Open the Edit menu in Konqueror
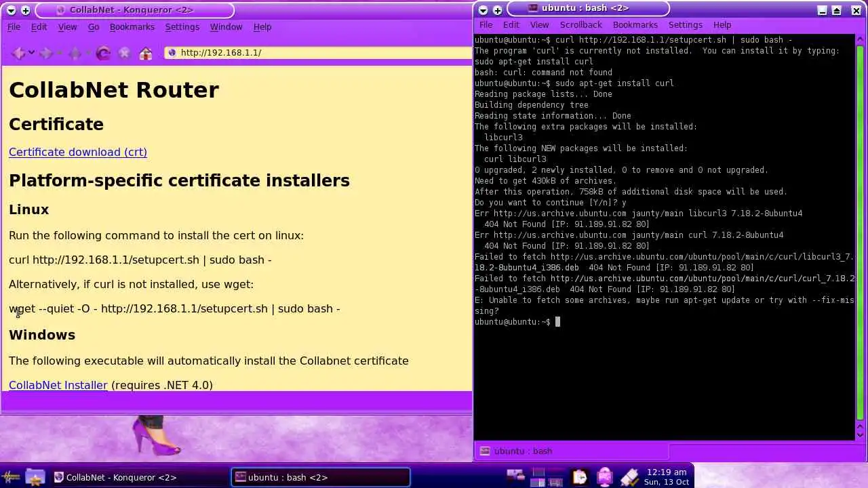 pos(39,27)
